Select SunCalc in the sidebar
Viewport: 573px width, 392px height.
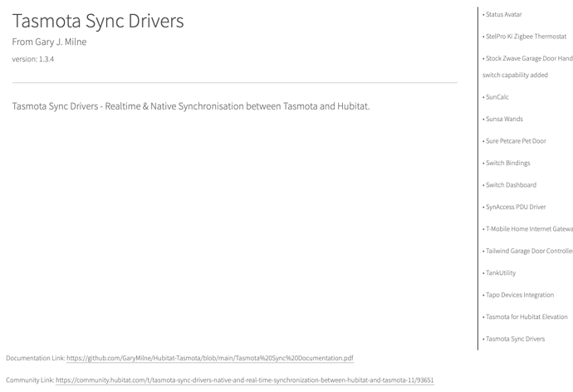coord(497,97)
